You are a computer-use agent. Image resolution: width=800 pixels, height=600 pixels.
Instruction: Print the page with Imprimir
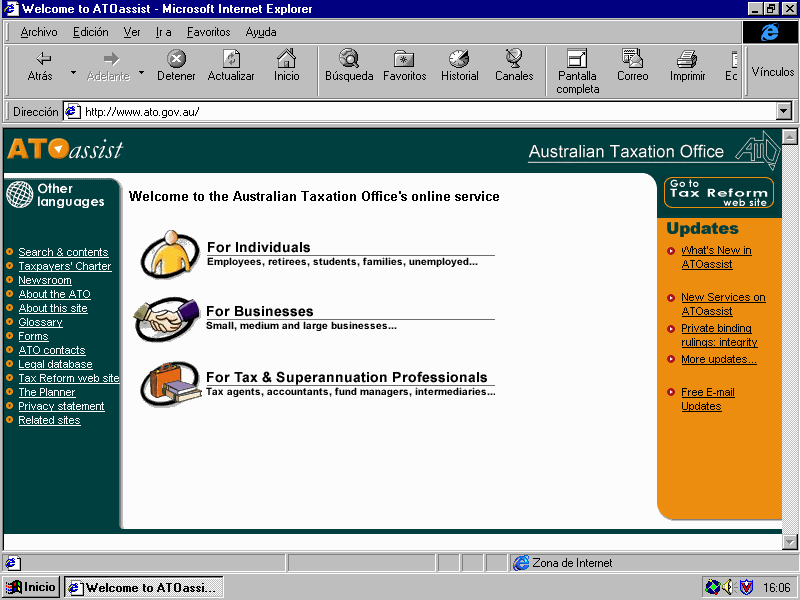click(x=687, y=66)
